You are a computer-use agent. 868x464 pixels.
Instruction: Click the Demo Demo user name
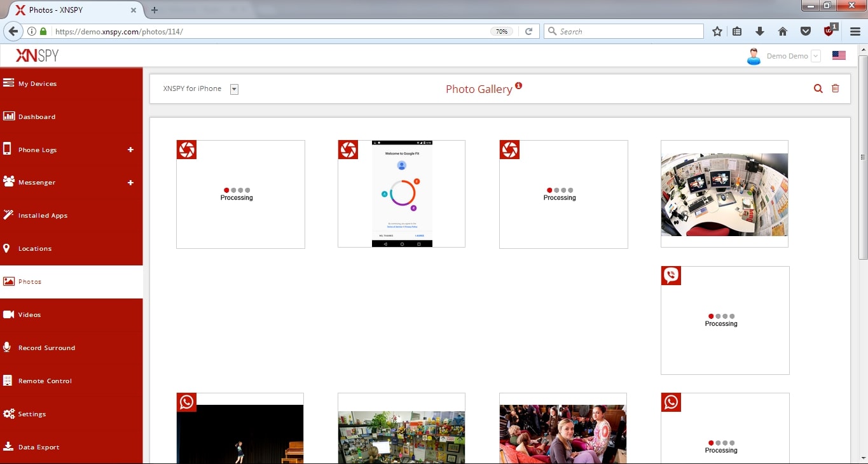point(787,56)
